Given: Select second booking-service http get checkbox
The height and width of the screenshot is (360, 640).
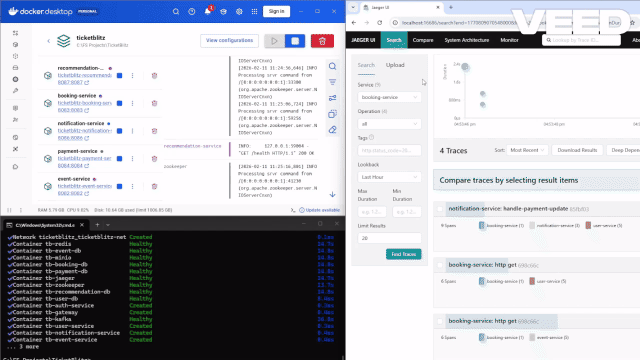Looking at the screenshot, I should pos(440,322).
